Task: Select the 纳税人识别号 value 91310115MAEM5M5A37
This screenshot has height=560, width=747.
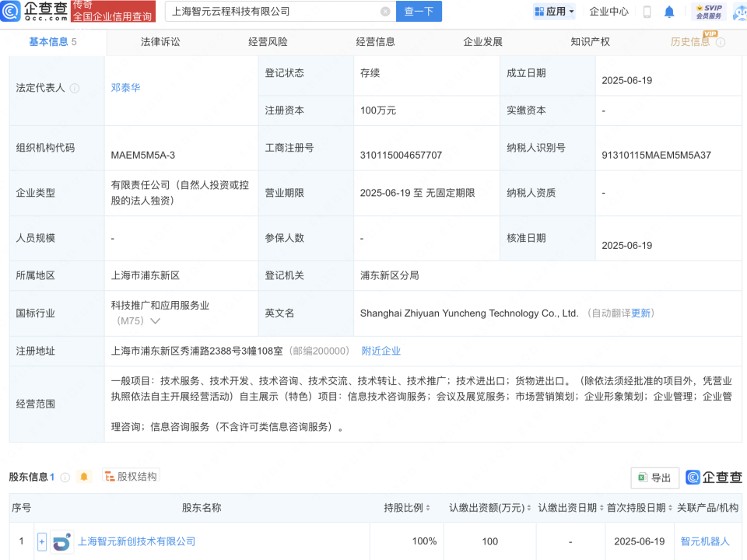Action: [656, 156]
